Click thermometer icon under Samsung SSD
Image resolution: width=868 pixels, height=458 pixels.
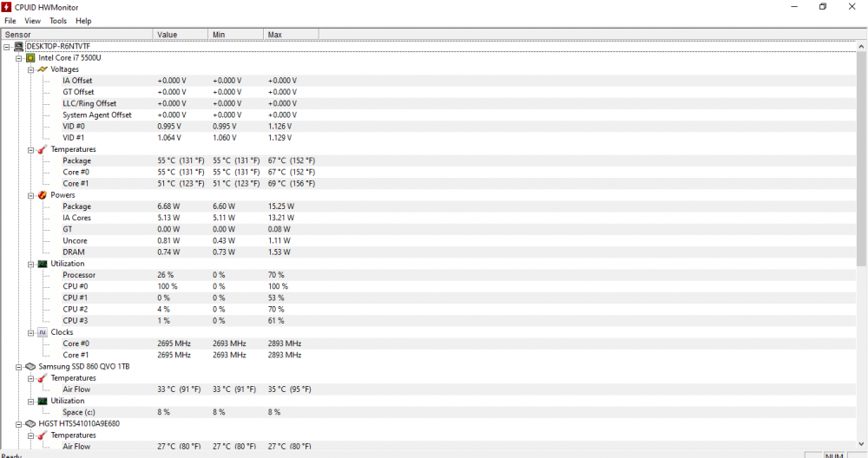43,378
